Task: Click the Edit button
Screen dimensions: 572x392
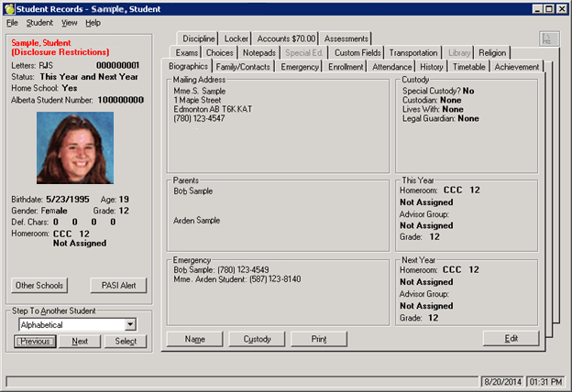Action: coord(510,339)
